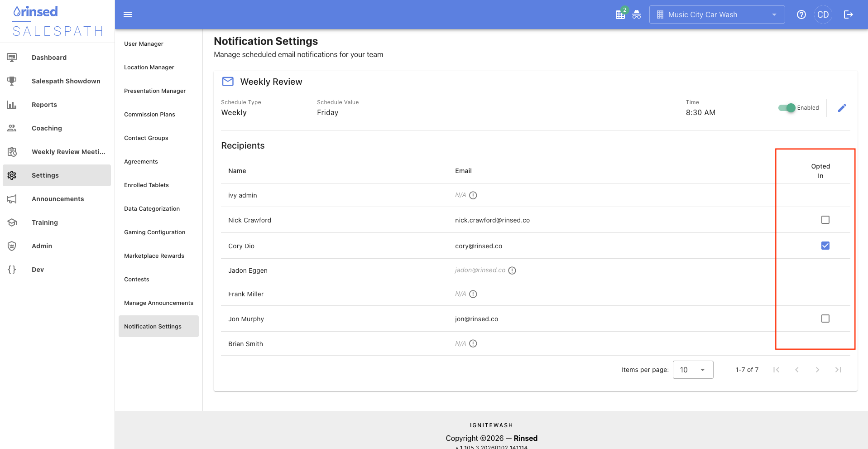Click nick.crawford@rinsed.co email cell

(492, 220)
